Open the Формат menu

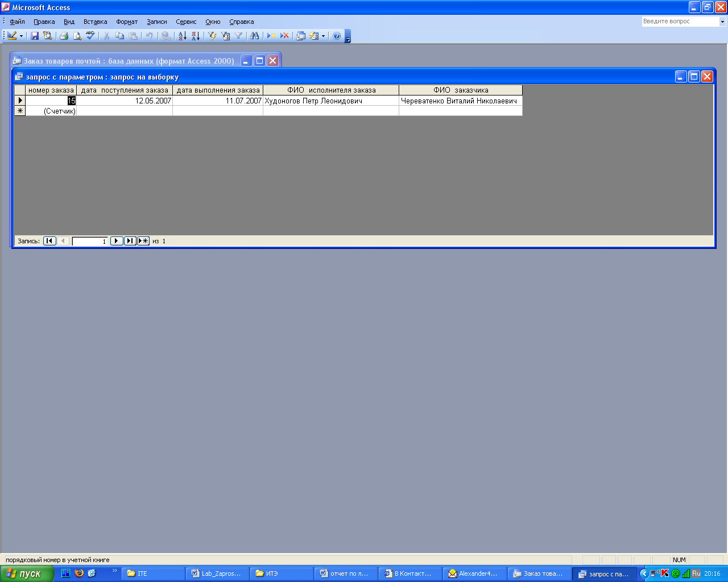(127, 22)
